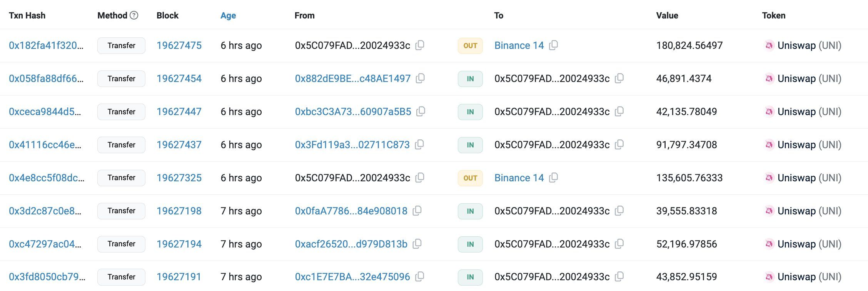Click the OUT badge for block 19627325
The height and width of the screenshot is (291, 868).
click(470, 178)
